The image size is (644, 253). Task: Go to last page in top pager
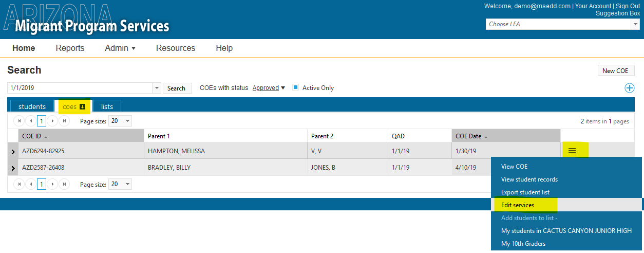coord(64,121)
